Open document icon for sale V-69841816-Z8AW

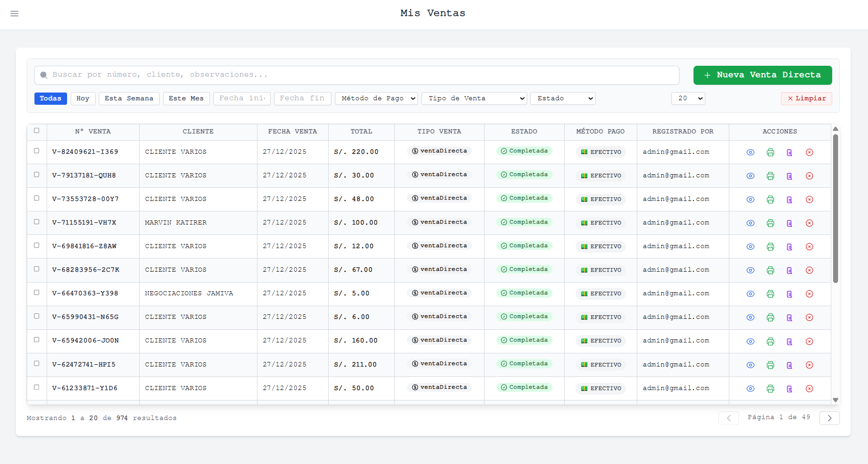coord(790,247)
